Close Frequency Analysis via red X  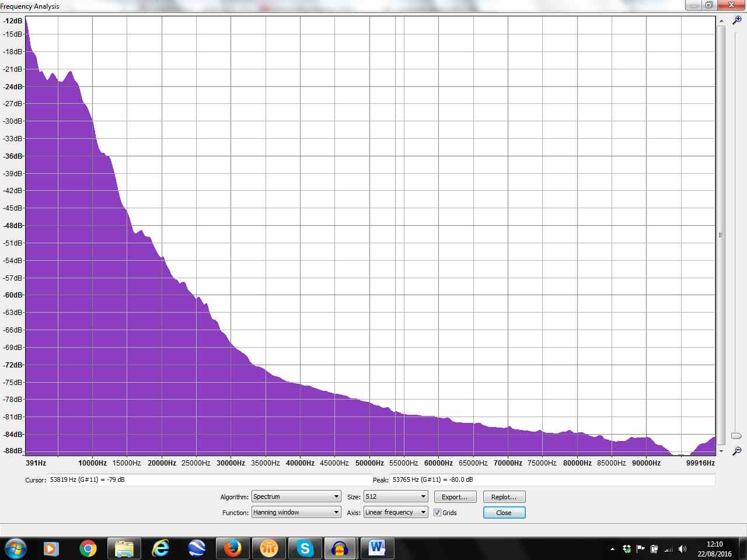pos(732,5)
